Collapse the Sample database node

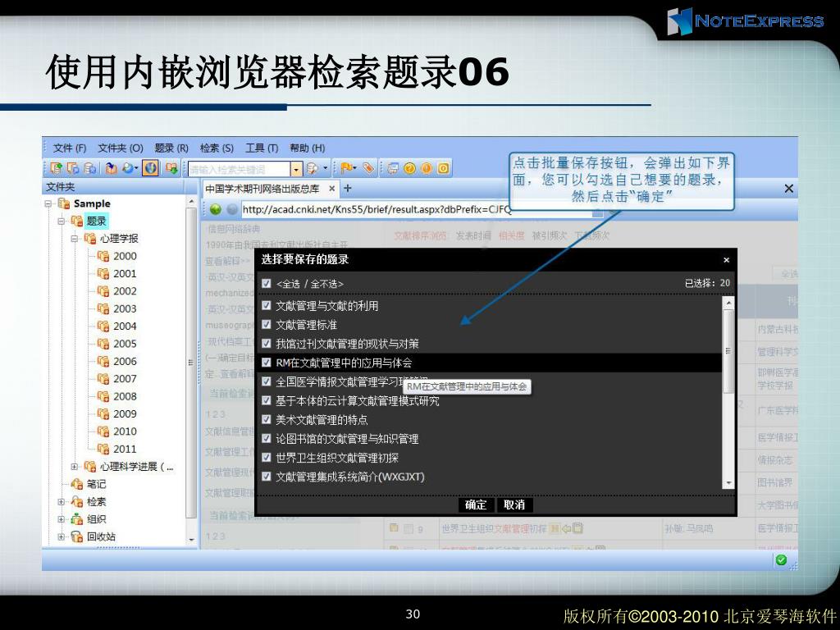click(x=48, y=203)
